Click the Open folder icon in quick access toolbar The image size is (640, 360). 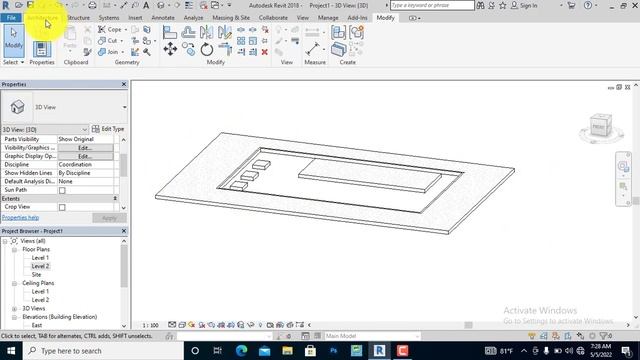click(x=18, y=5)
